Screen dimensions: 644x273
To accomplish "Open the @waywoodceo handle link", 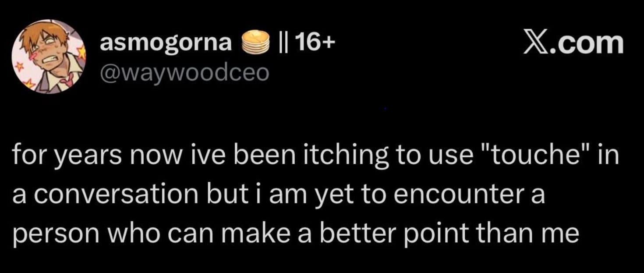I will (184, 73).
